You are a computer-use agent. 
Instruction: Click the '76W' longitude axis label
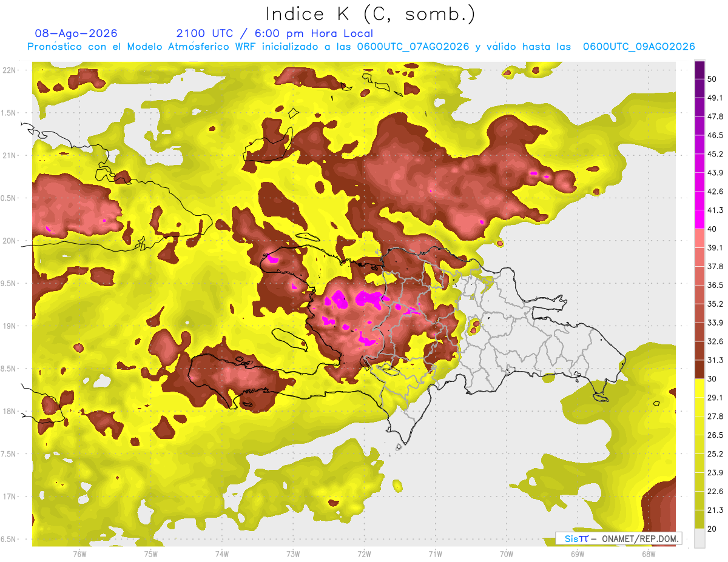[x=79, y=554]
